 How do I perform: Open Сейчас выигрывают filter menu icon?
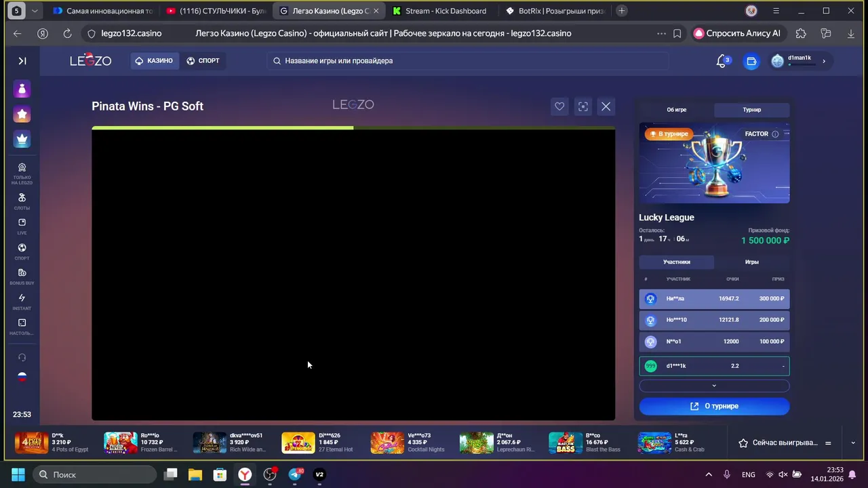827,443
